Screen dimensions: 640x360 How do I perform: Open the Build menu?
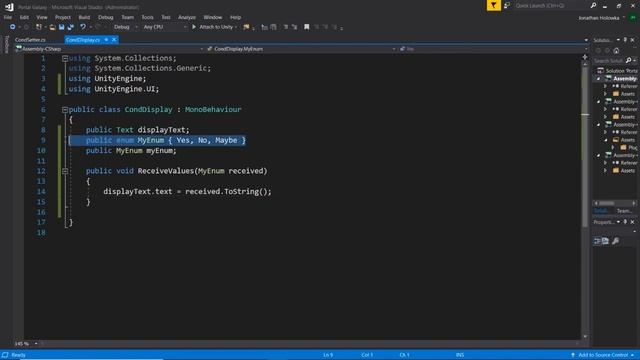click(x=84, y=17)
